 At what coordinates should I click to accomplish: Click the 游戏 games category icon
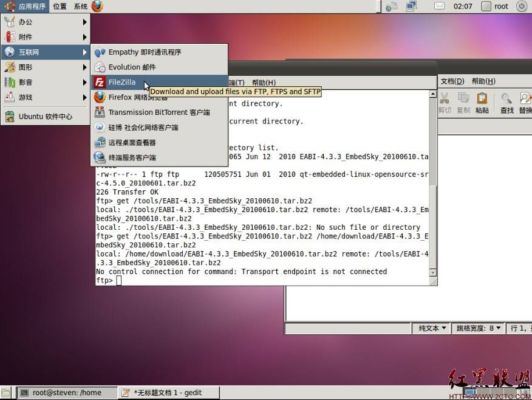(x=10, y=97)
